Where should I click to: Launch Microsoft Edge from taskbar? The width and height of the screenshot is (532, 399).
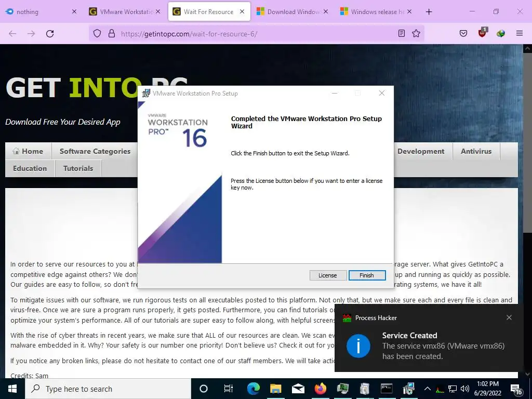[x=253, y=389]
